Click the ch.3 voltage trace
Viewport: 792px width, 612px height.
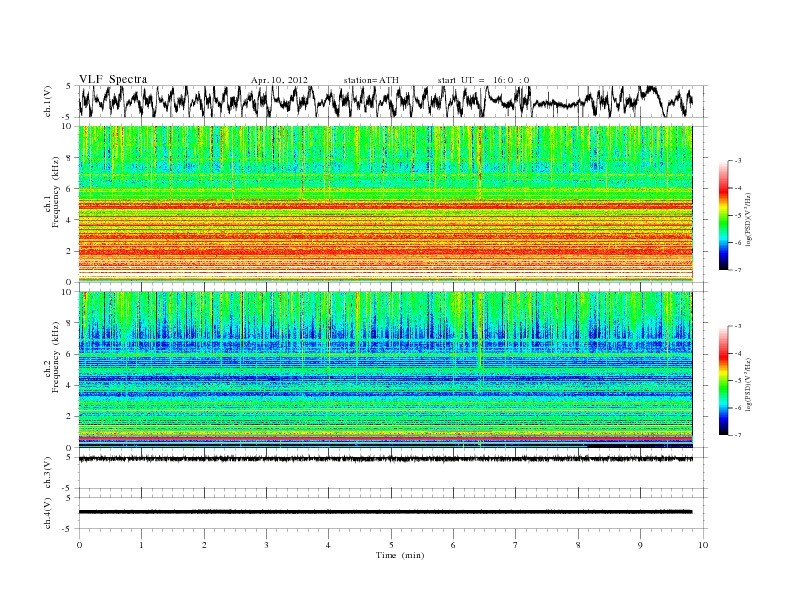pos(386,459)
